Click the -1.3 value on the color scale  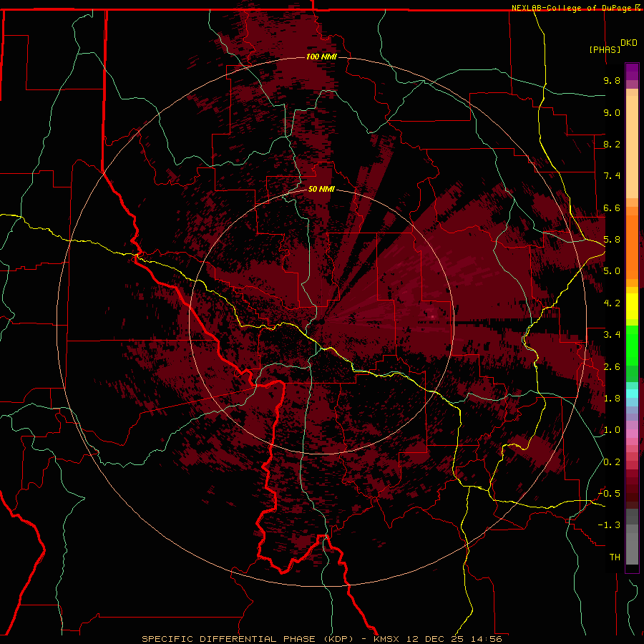click(609, 525)
